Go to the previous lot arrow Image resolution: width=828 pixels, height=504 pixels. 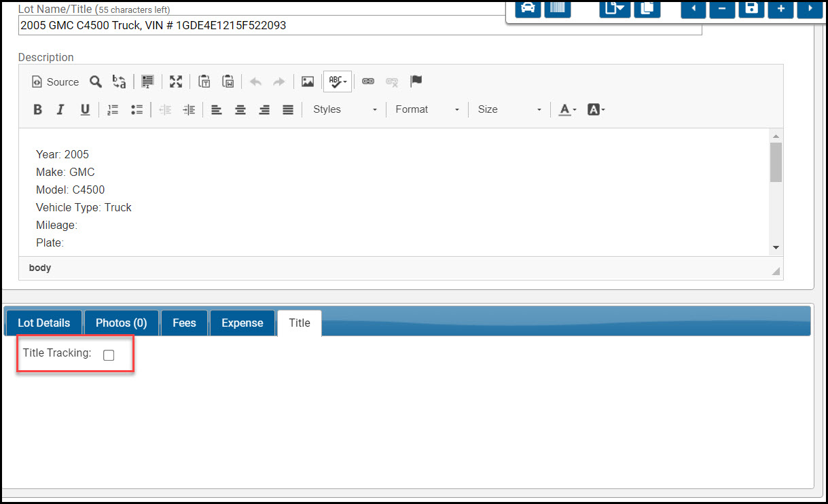pos(694,8)
